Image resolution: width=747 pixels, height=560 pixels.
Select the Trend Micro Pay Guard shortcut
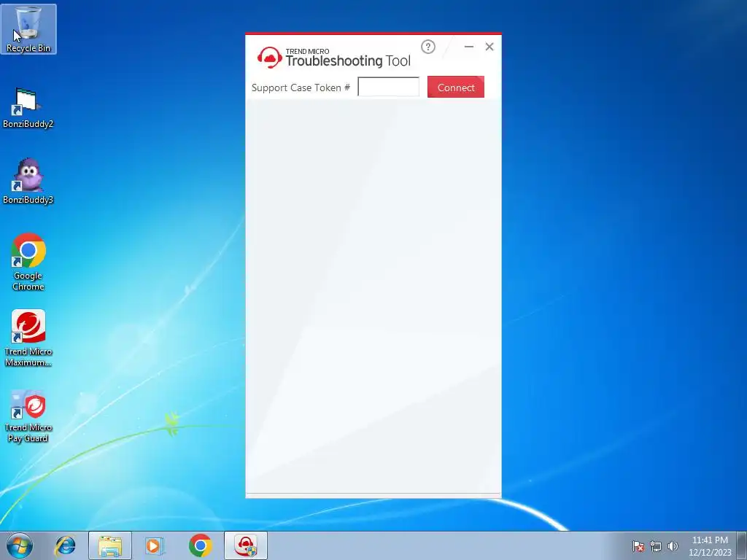click(28, 416)
